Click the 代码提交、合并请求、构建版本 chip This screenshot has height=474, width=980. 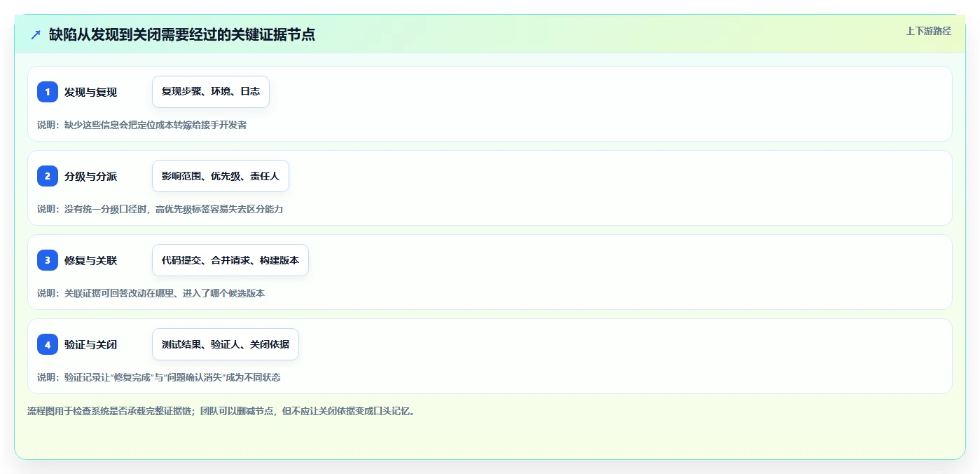[230, 260]
